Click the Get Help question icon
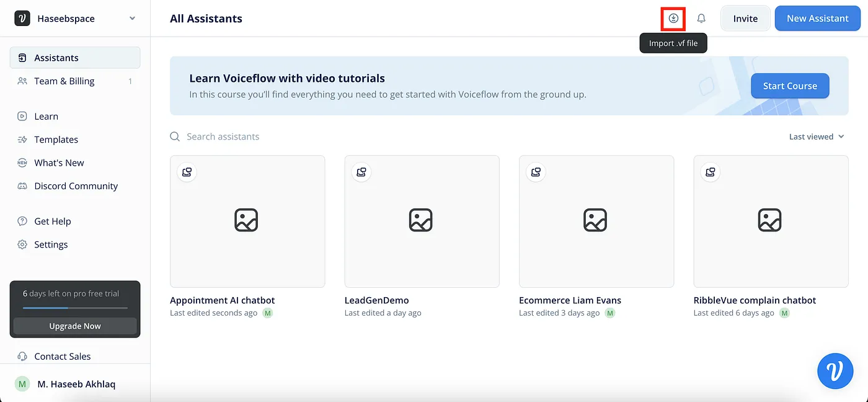The height and width of the screenshot is (402, 868). click(22, 221)
